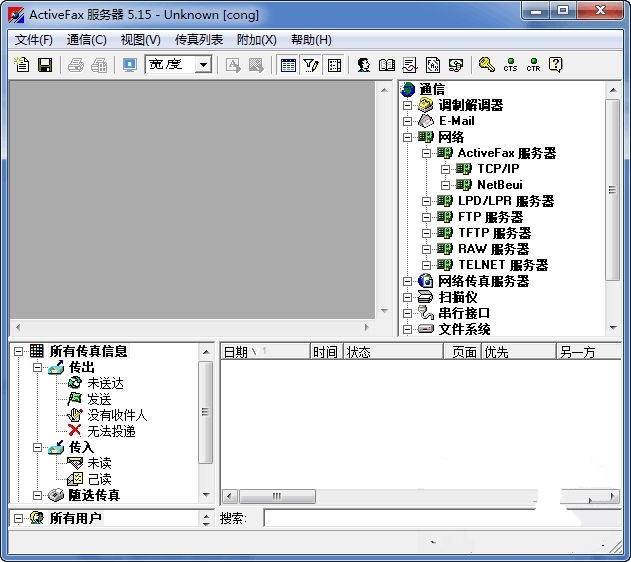Sort by the 另一方 column header
This screenshot has height=562, width=631.
(588, 352)
